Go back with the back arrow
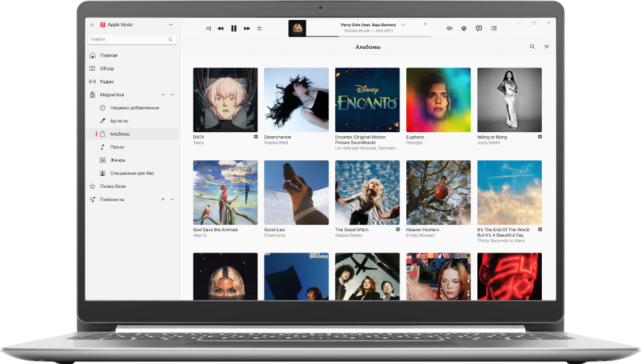Image resolution: width=641 pixels, height=364 pixels. [x=93, y=25]
